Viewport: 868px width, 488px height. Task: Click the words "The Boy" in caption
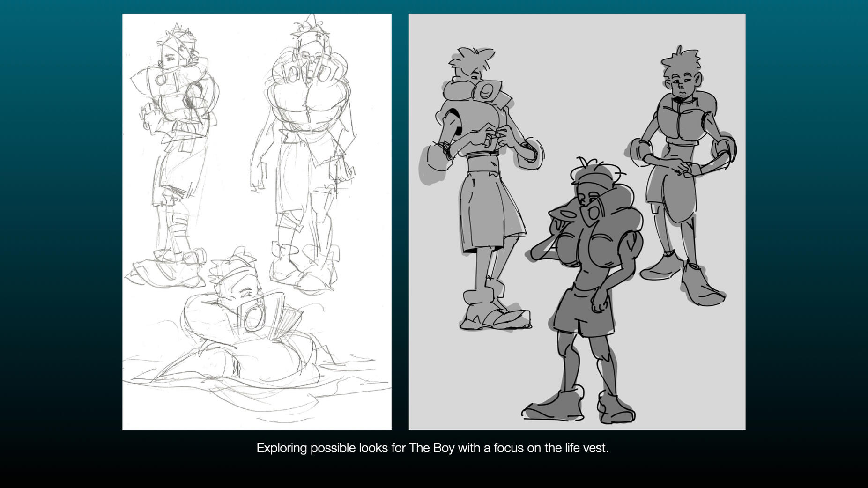tap(431, 448)
